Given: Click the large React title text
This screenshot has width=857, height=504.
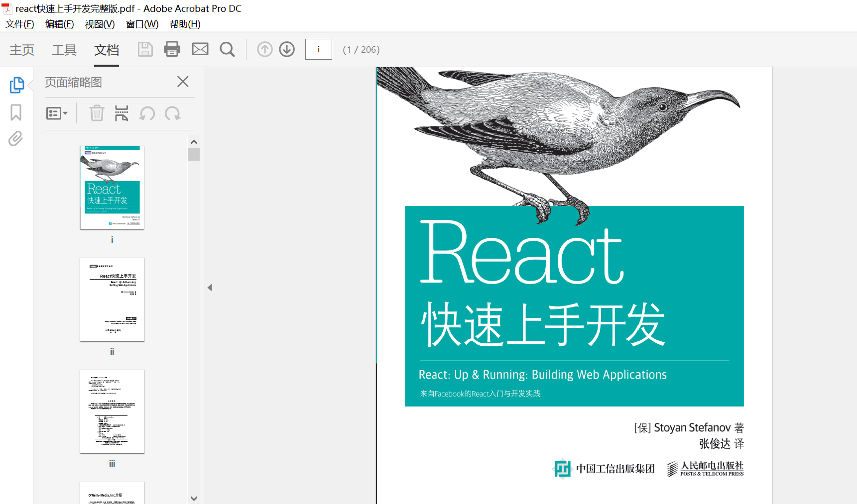Looking at the screenshot, I should (x=522, y=252).
